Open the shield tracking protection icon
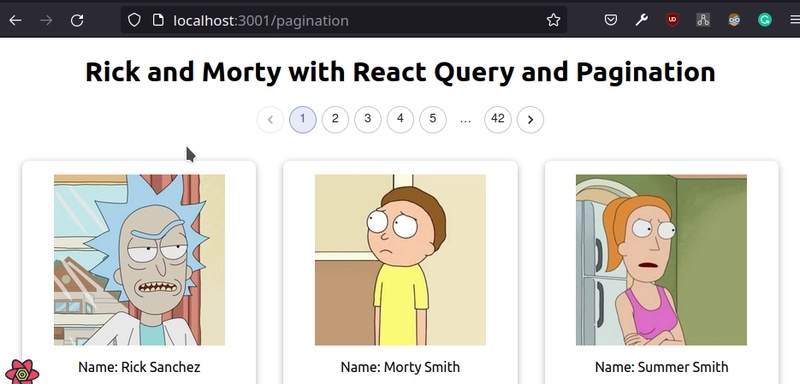The width and height of the screenshot is (800, 384). point(134,20)
